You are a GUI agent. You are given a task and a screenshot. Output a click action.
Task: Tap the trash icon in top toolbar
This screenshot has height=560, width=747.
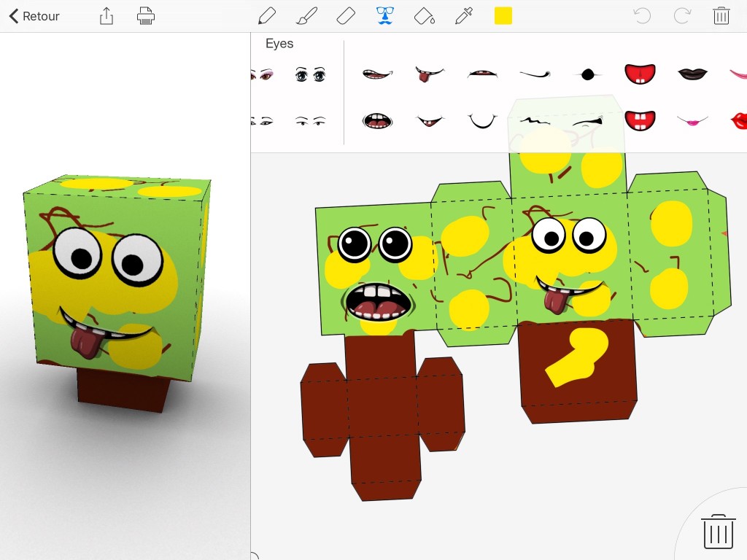tap(721, 16)
